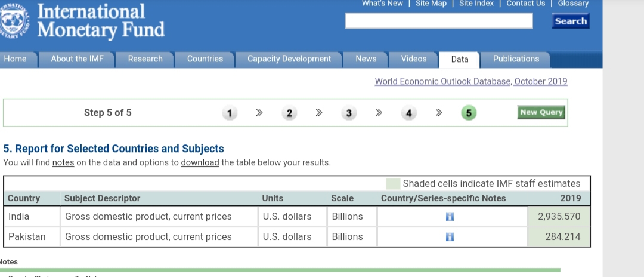Open the Countries tab
644x277 pixels.
[x=205, y=59]
